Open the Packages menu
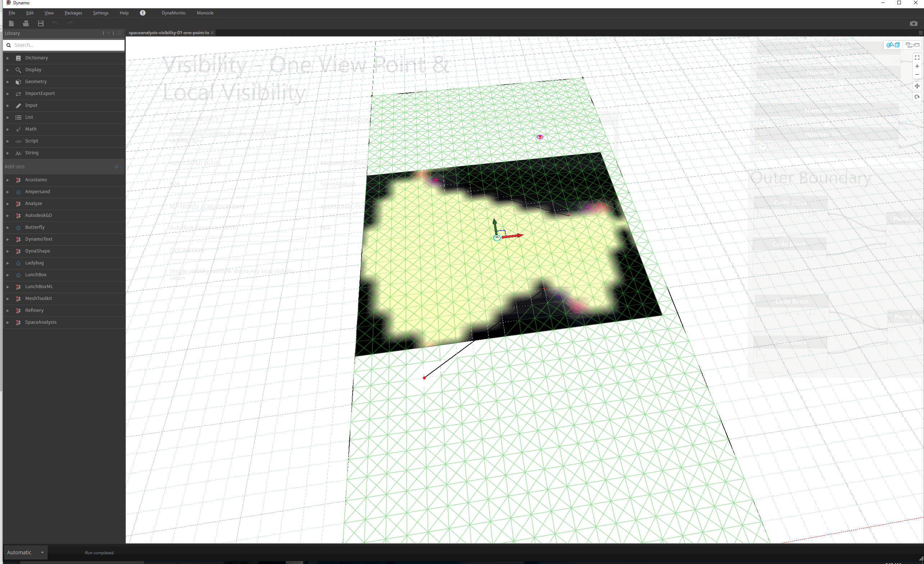 (x=73, y=12)
